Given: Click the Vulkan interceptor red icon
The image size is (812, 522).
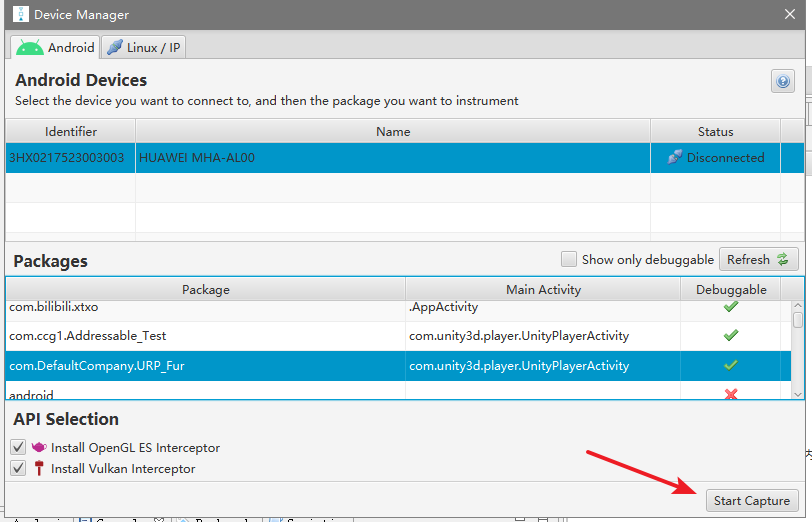Looking at the screenshot, I should pyautogui.click(x=39, y=468).
